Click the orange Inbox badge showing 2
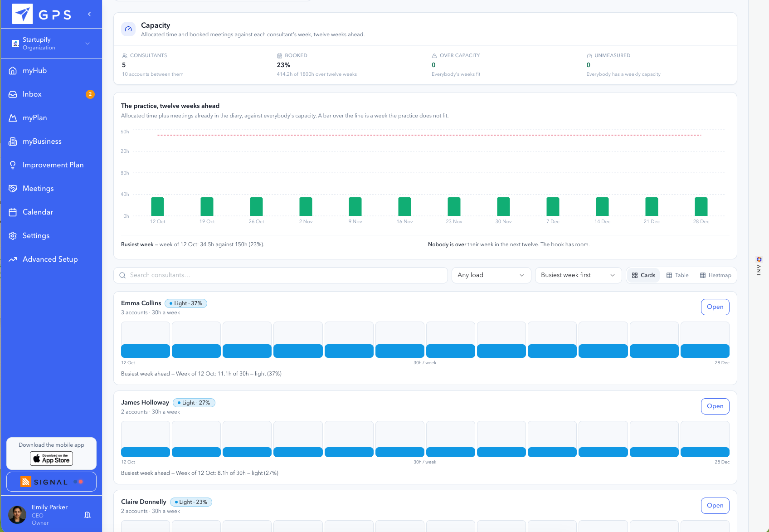The width and height of the screenshot is (769, 532). (90, 94)
